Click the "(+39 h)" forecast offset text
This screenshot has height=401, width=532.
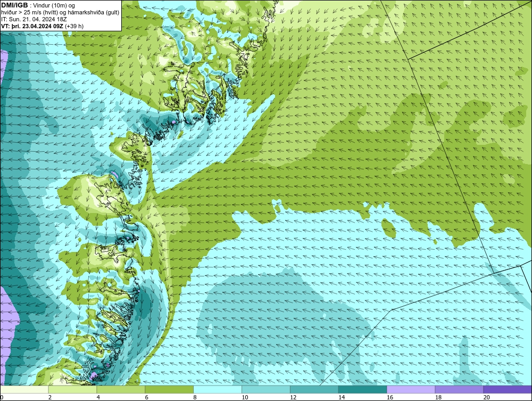coord(74,26)
